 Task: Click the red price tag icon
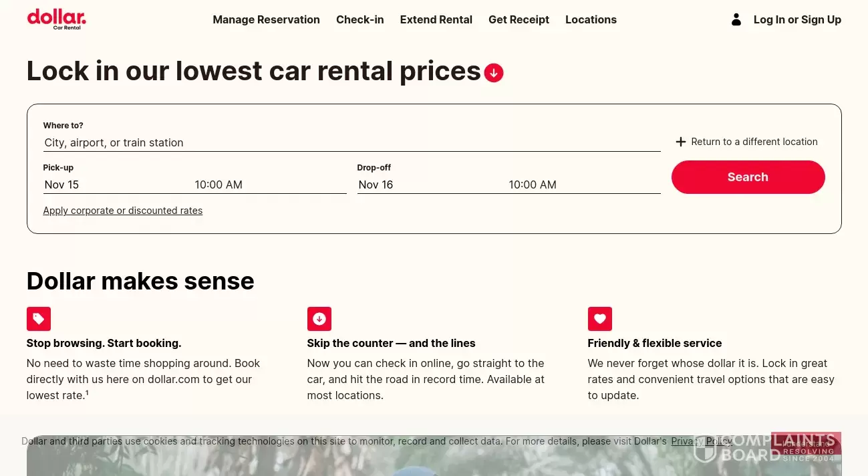(38, 319)
